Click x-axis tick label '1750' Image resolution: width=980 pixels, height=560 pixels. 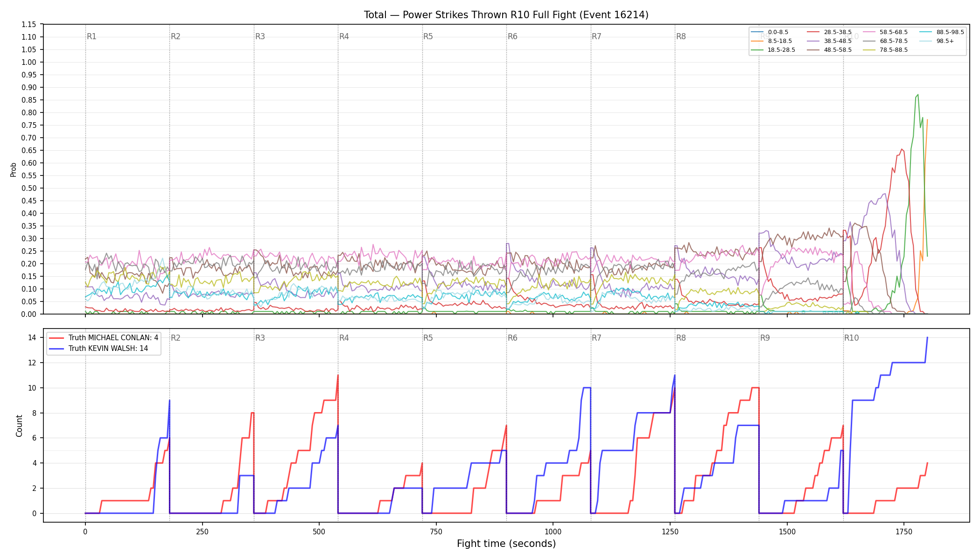pos(904,532)
